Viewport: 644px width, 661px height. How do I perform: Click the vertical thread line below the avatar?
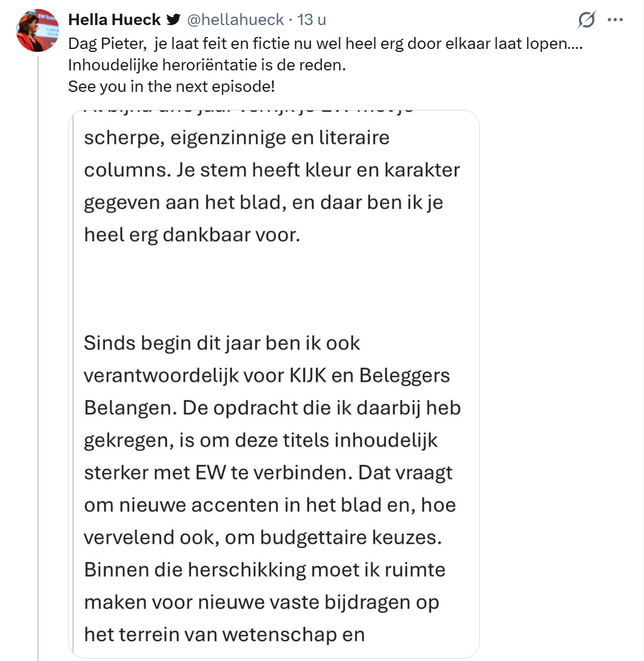pyautogui.click(x=38, y=358)
